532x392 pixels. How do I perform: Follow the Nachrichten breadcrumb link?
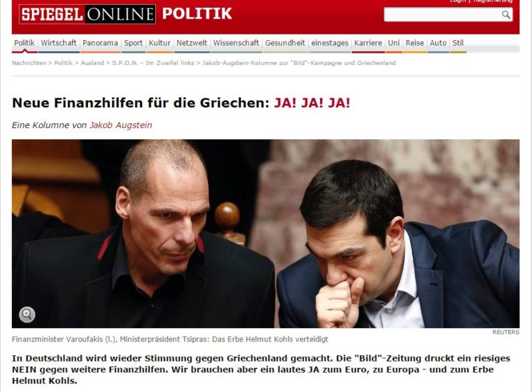coord(29,63)
